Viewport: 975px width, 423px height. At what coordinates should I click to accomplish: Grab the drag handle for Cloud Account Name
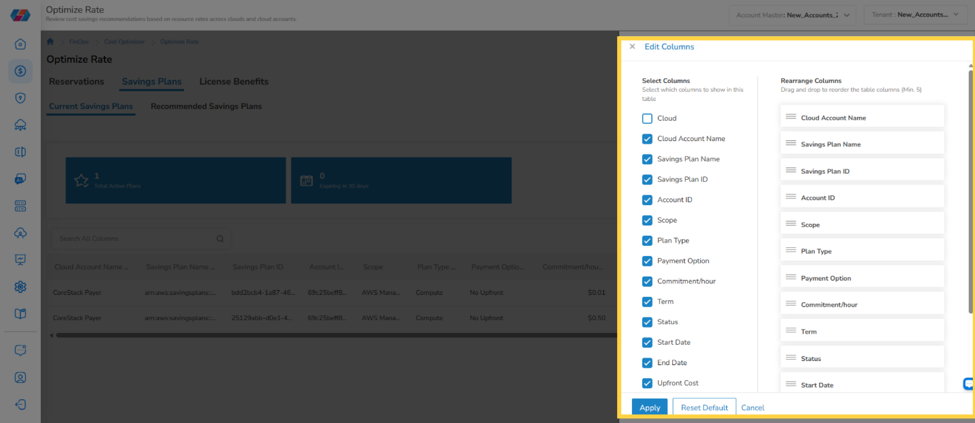(x=790, y=117)
